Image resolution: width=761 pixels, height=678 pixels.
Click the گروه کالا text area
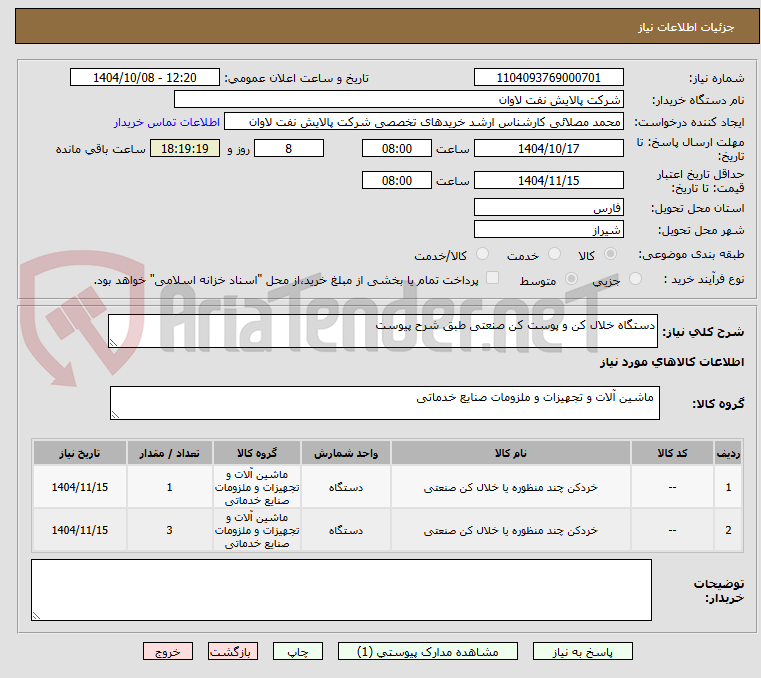click(384, 403)
